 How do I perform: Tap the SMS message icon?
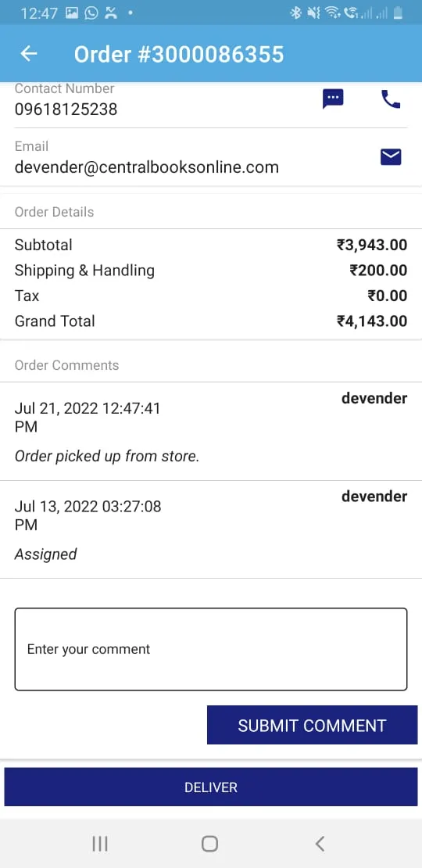[x=333, y=99]
